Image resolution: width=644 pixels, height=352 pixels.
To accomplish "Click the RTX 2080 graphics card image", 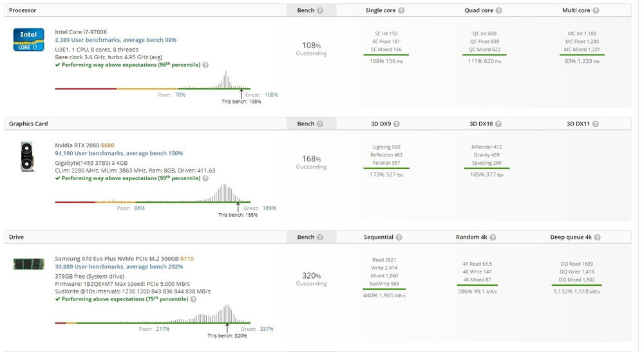I will point(27,156).
